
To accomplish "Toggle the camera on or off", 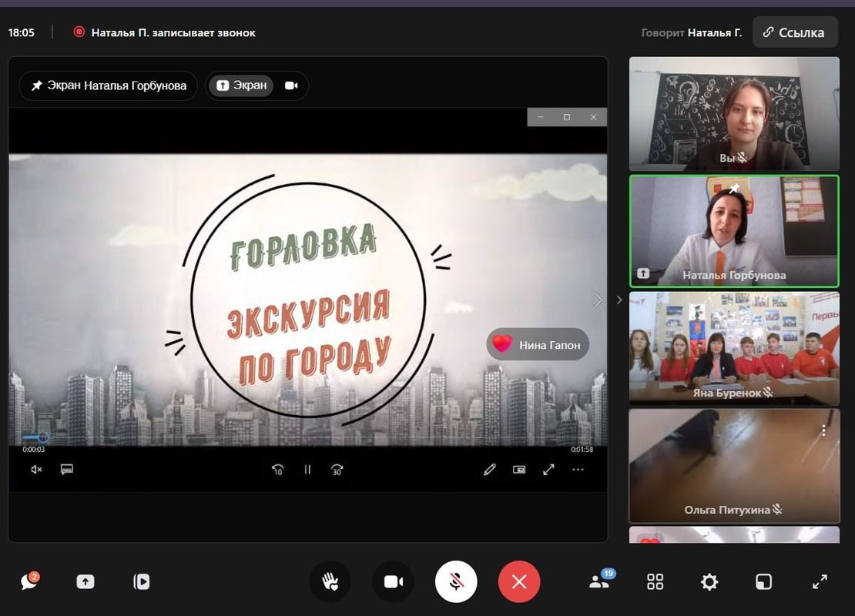I will pyautogui.click(x=394, y=581).
